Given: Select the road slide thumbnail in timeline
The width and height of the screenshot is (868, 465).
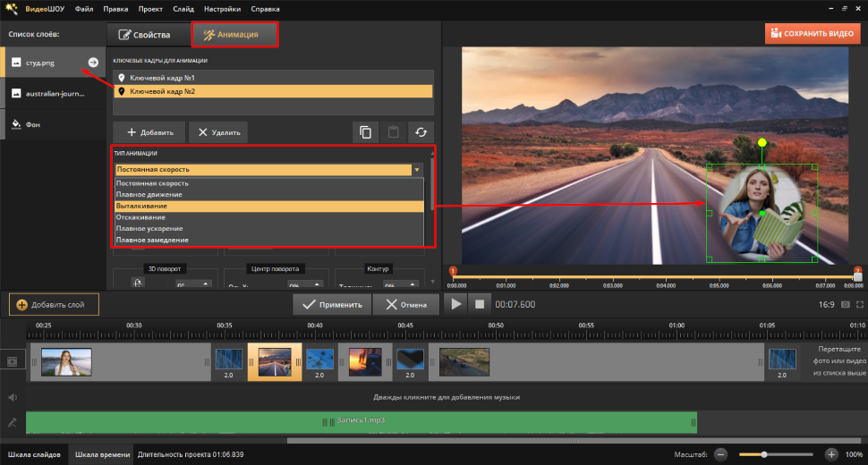Looking at the screenshot, I should pos(275,362).
